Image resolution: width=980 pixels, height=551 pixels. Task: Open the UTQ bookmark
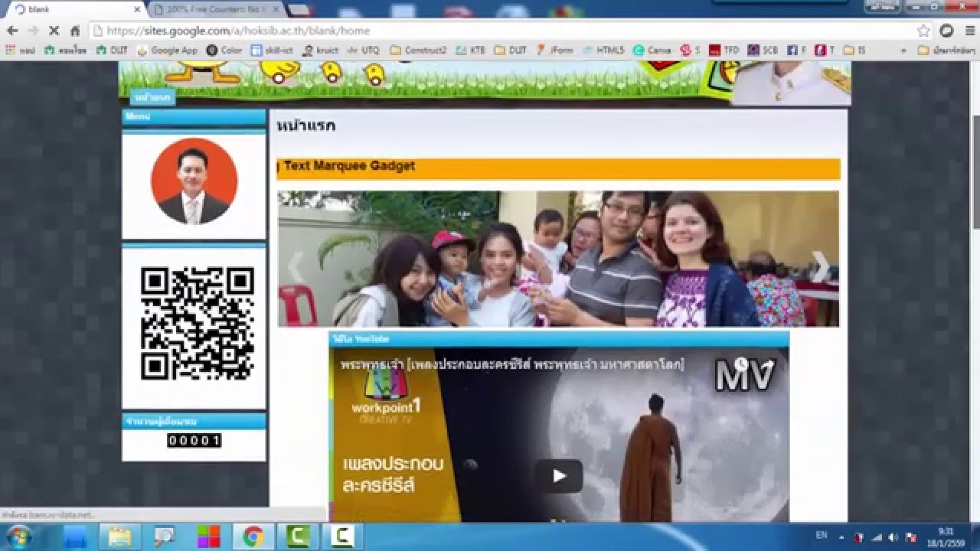(364, 50)
